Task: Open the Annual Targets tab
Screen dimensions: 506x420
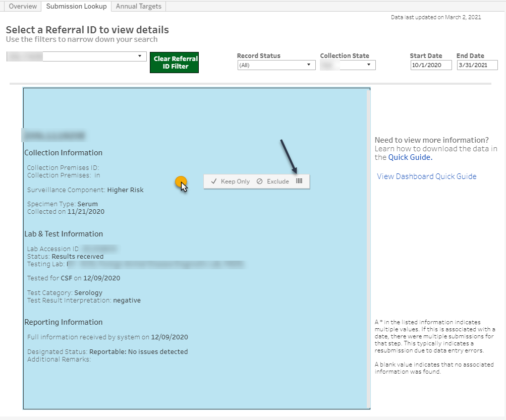Action: point(138,6)
